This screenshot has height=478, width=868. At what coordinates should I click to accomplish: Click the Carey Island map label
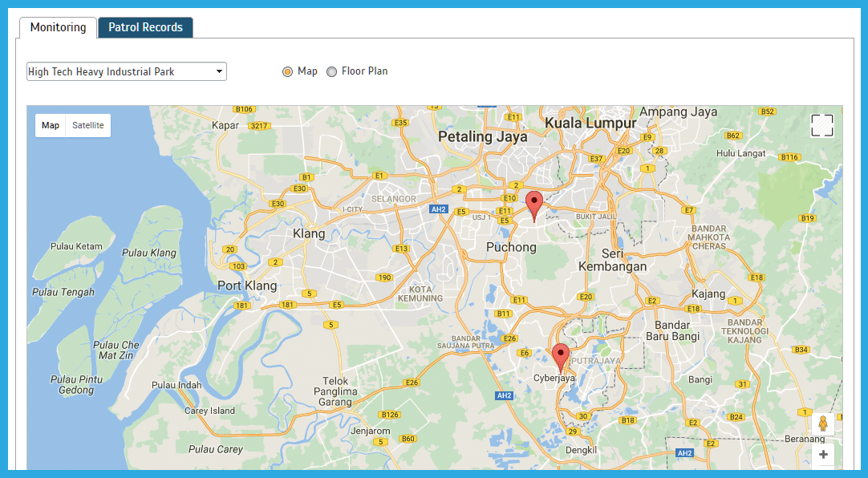pos(209,411)
